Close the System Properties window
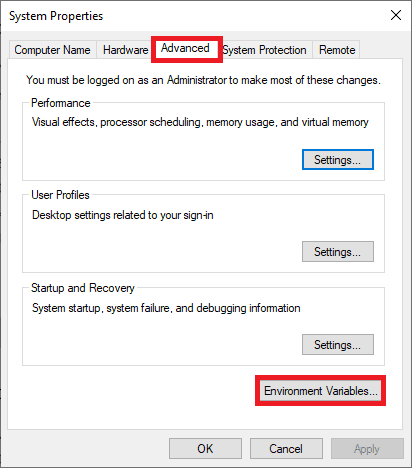Image resolution: width=412 pixels, height=468 pixels. point(396,15)
